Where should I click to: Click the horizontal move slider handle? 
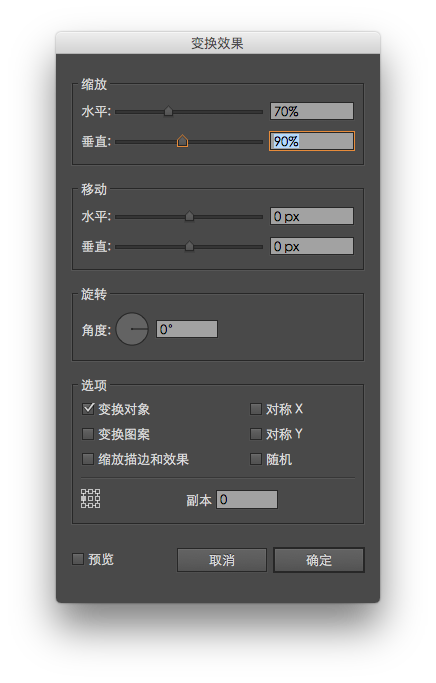click(189, 216)
